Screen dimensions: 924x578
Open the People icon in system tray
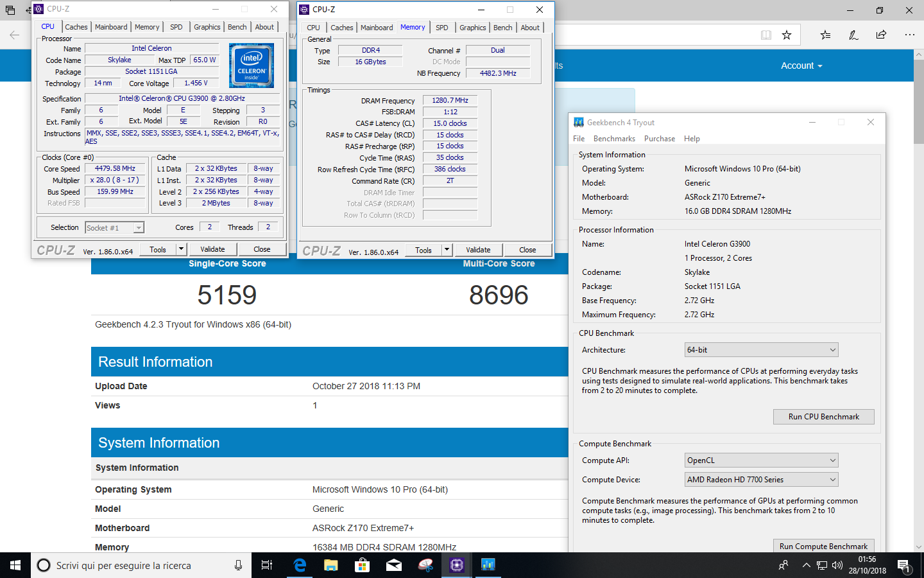pyautogui.click(x=783, y=565)
